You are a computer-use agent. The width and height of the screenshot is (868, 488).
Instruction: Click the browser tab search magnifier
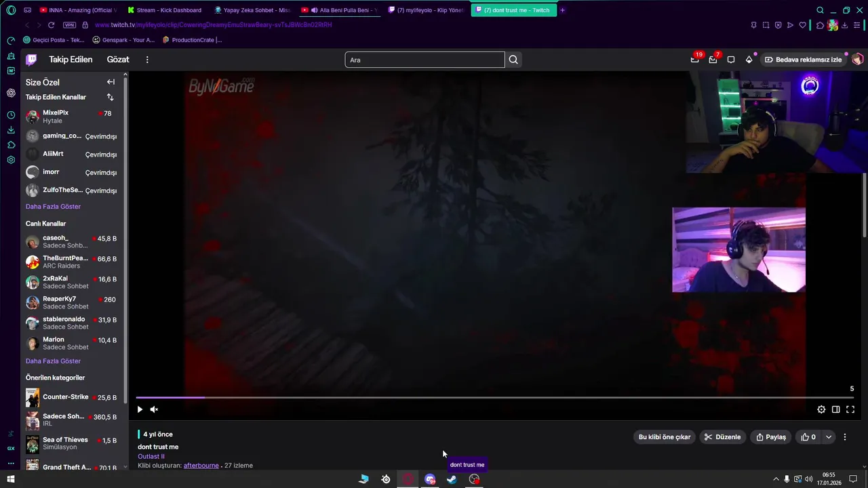820,10
